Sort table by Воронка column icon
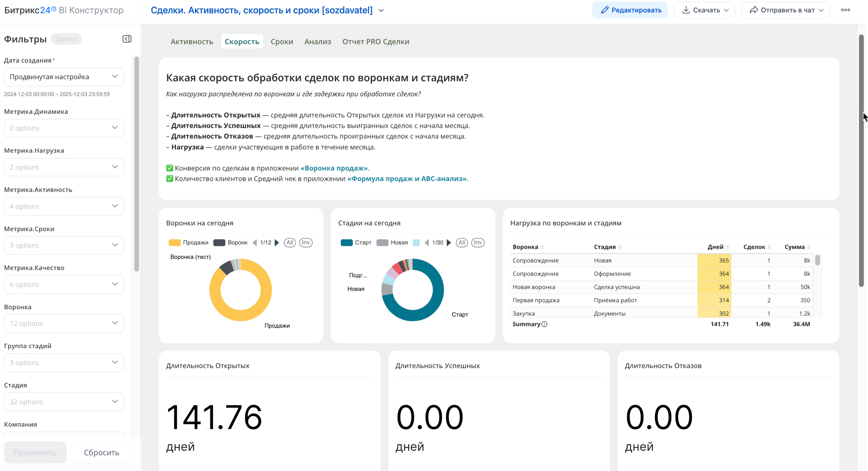The width and height of the screenshot is (868, 471). (x=542, y=247)
